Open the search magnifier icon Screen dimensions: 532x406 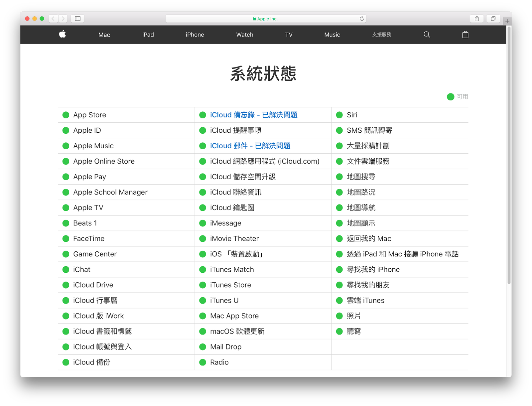pos(427,35)
